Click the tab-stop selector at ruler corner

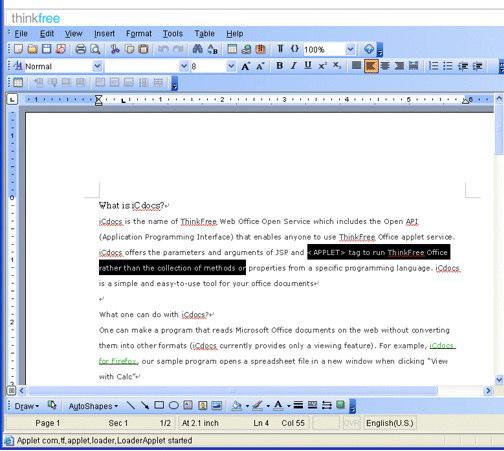pos(12,99)
